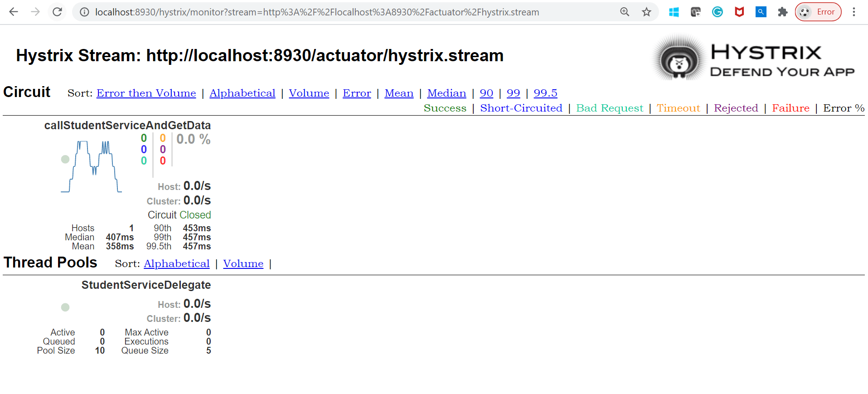Click the Failure legend label

coord(791,108)
